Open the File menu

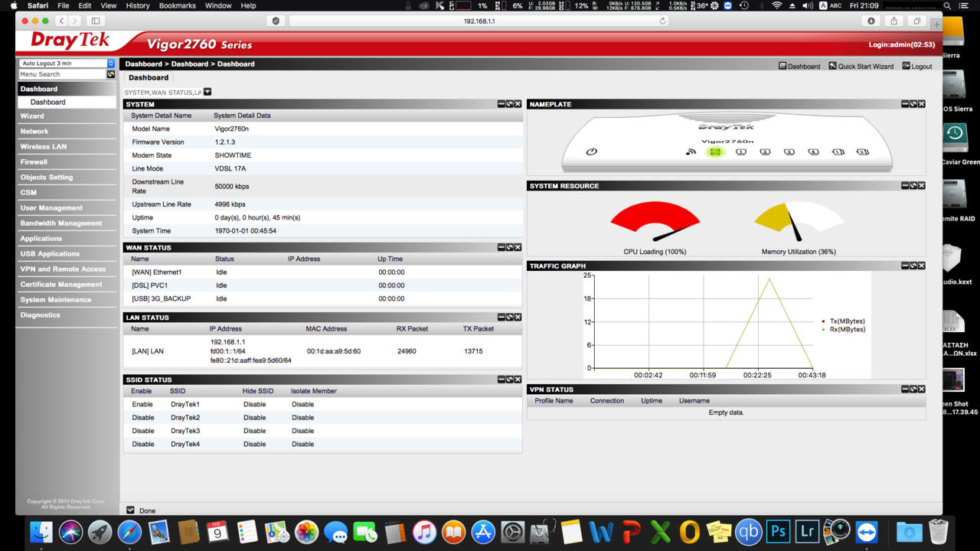click(x=64, y=5)
